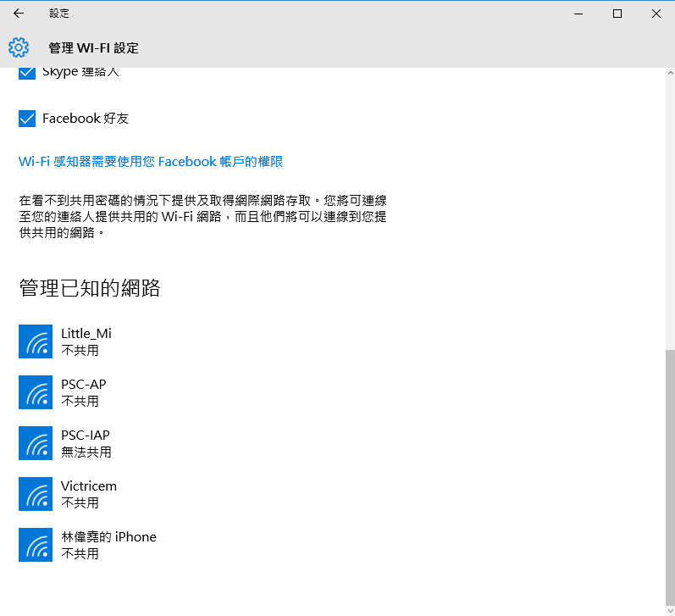
Task: Click the Wi-Fi icon beside Little_Mi
Action: click(x=36, y=341)
